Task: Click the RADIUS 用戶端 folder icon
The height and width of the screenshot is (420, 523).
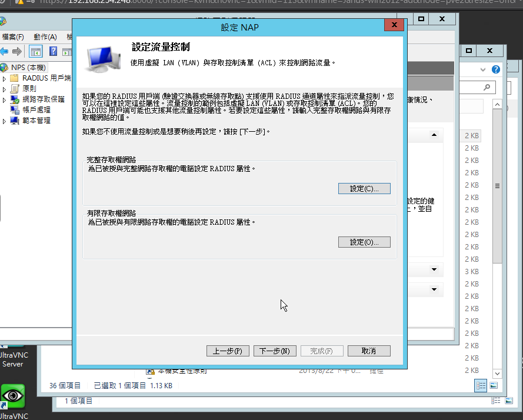Action: point(14,78)
